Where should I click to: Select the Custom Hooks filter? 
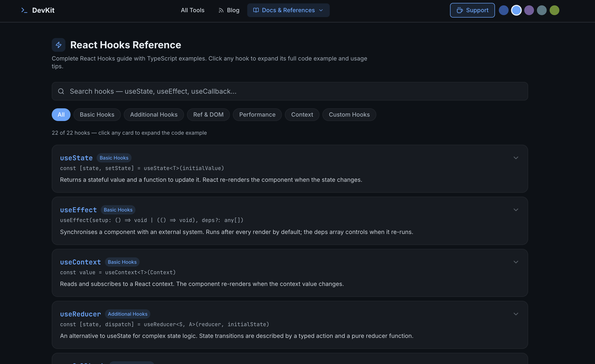click(349, 115)
